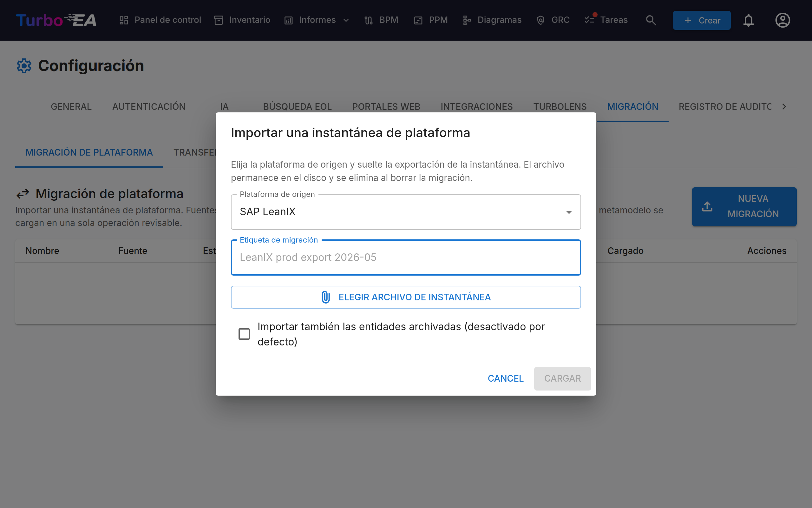
Task: Expand the Informes dropdown chevron
Action: [x=346, y=21]
